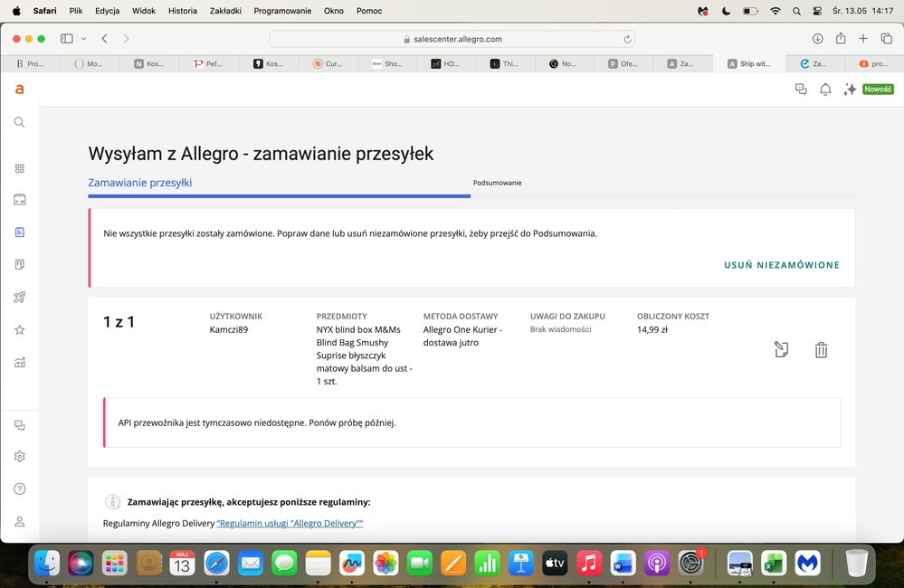Select the Zamawianie przesyłki step tab
The width and height of the screenshot is (904, 588).
coord(140,183)
